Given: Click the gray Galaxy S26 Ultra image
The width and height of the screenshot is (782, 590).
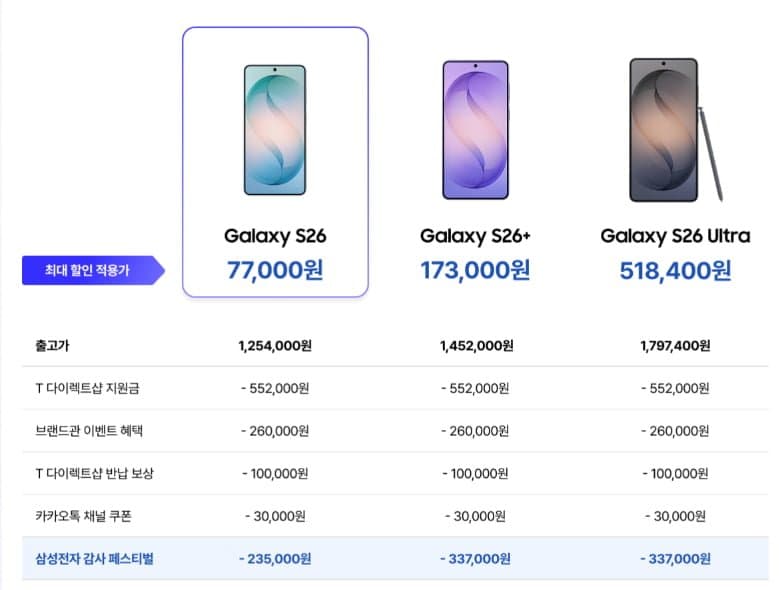Looking at the screenshot, I should [675, 130].
